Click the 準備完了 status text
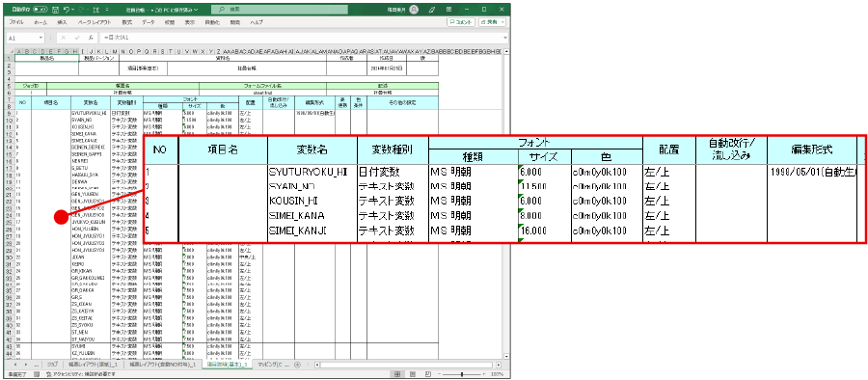This screenshot has width=868, height=380. (17, 374)
